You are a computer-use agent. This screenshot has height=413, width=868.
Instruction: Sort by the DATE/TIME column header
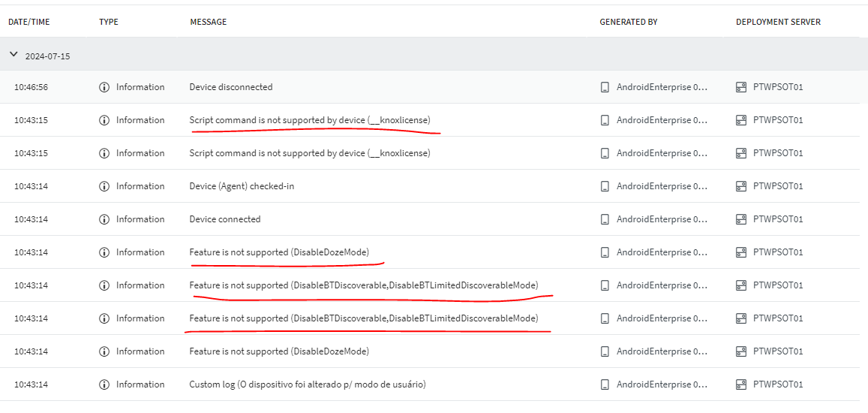click(x=29, y=22)
